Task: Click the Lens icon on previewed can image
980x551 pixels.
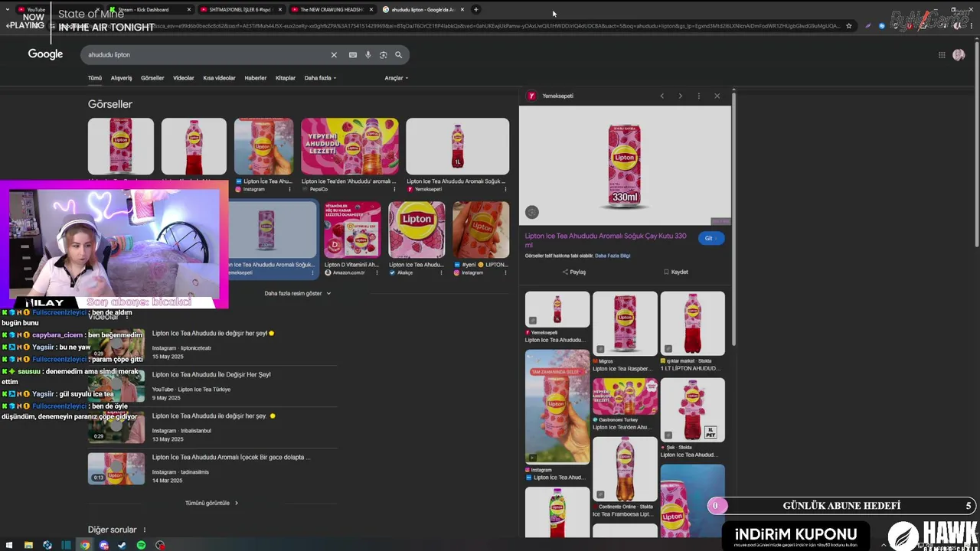Action: [532, 212]
